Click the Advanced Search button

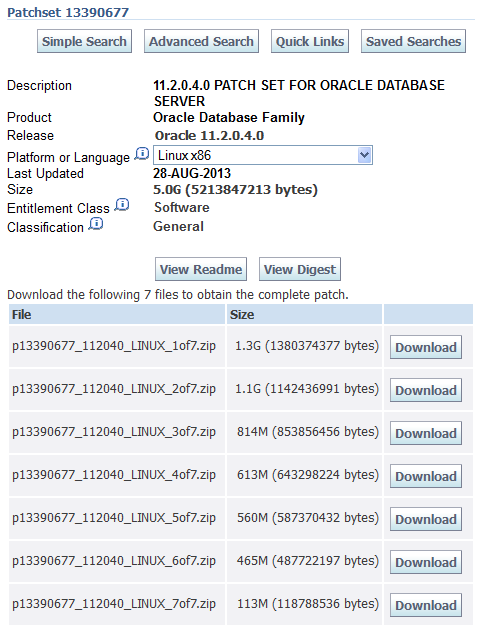tap(201, 41)
